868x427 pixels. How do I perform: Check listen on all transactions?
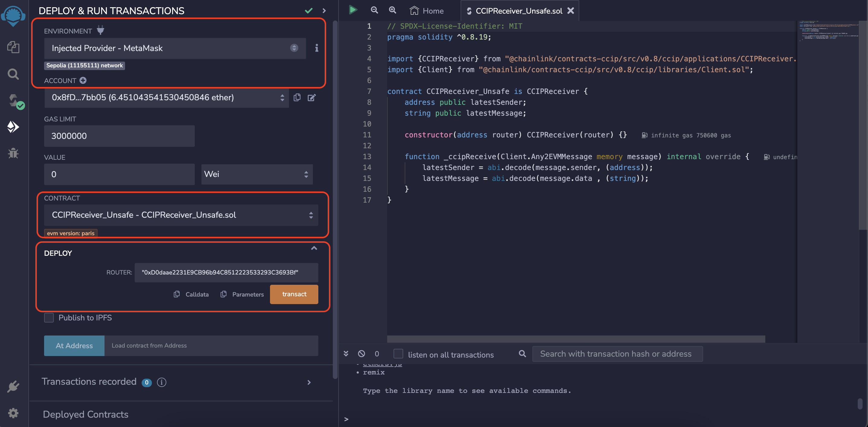point(398,354)
